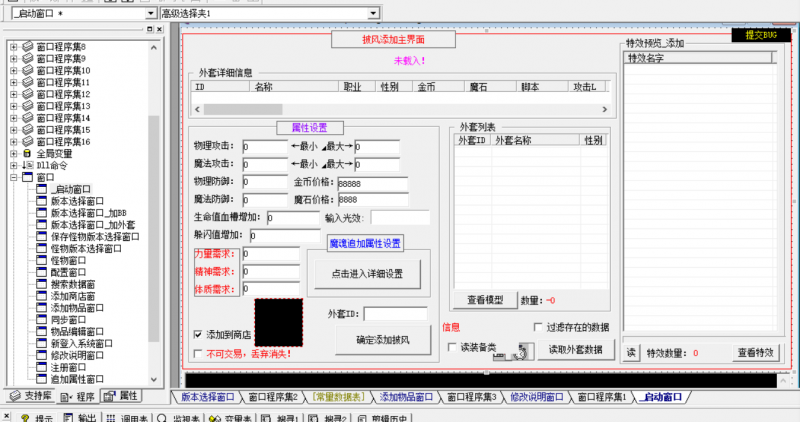
Task: Click the 查看模型 button
Action: (x=485, y=300)
